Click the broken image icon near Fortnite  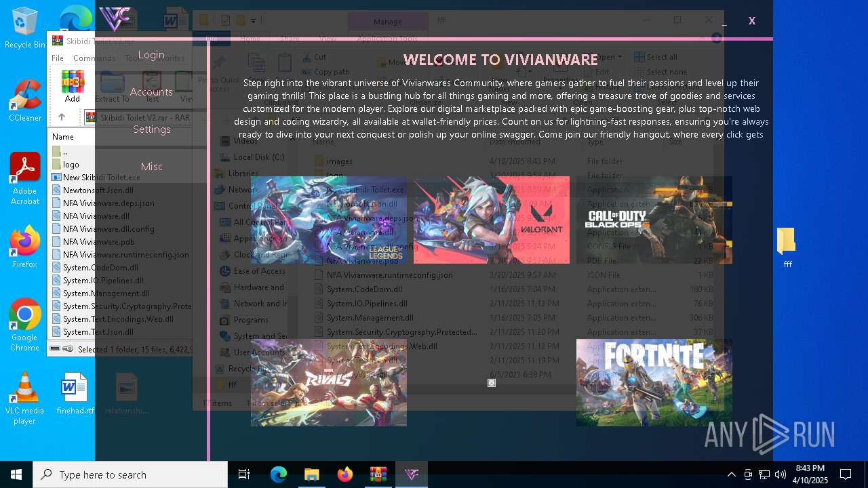click(492, 383)
